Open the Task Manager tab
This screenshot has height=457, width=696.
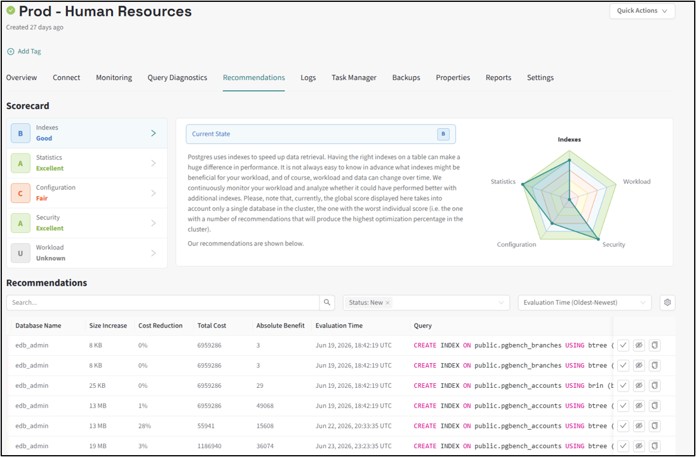(354, 78)
